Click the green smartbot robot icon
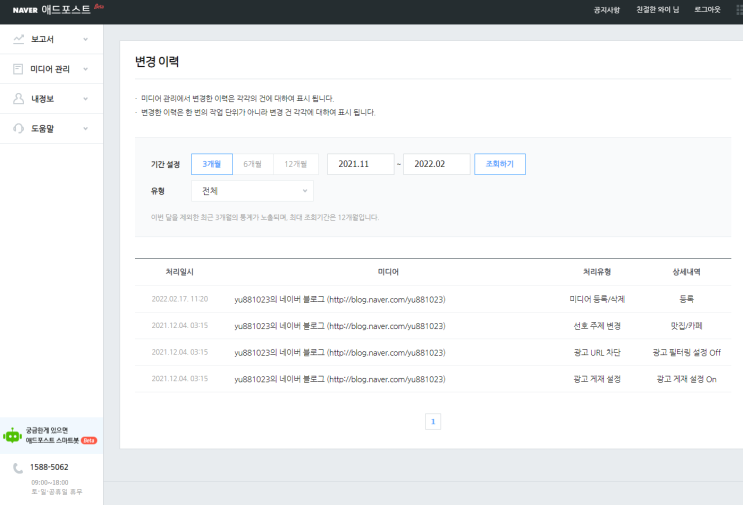Screen dimensions: 743x505 coord(12,435)
